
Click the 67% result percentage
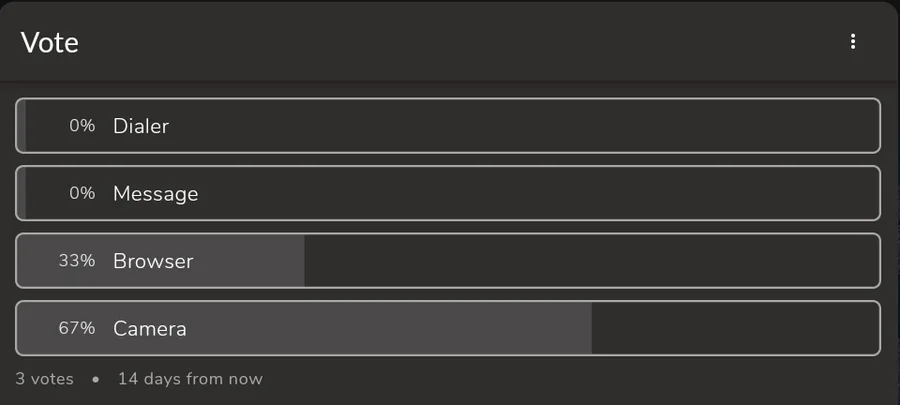pos(77,328)
